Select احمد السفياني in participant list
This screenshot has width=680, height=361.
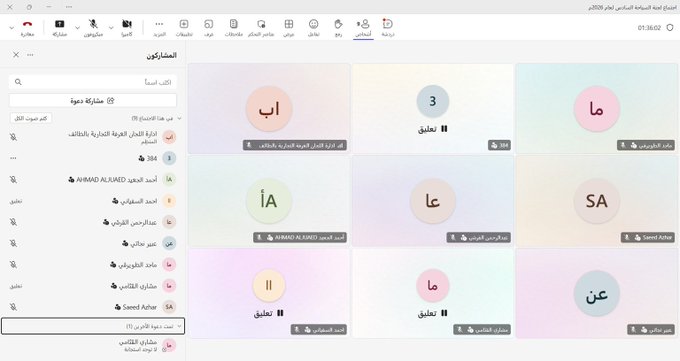pyautogui.click(x=93, y=201)
